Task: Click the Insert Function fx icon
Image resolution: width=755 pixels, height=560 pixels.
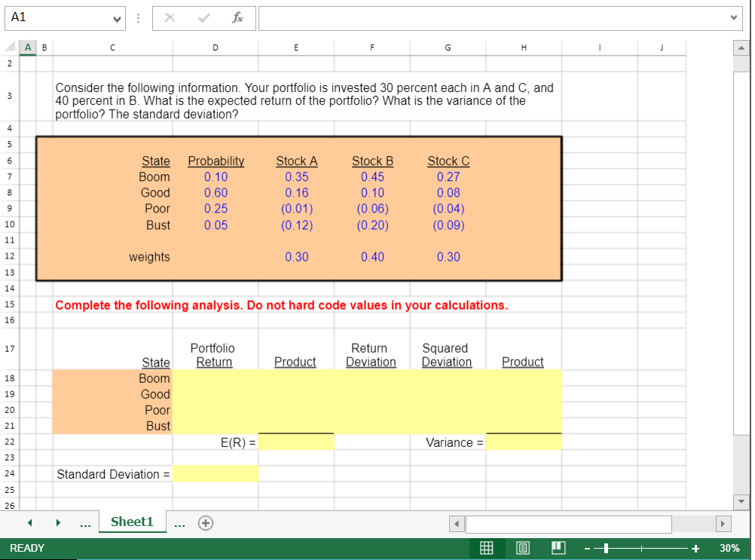Action: coord(239,18)
